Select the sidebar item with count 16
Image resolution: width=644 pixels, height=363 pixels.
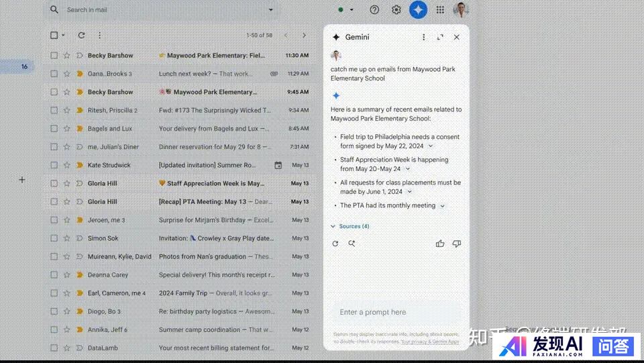17,66
